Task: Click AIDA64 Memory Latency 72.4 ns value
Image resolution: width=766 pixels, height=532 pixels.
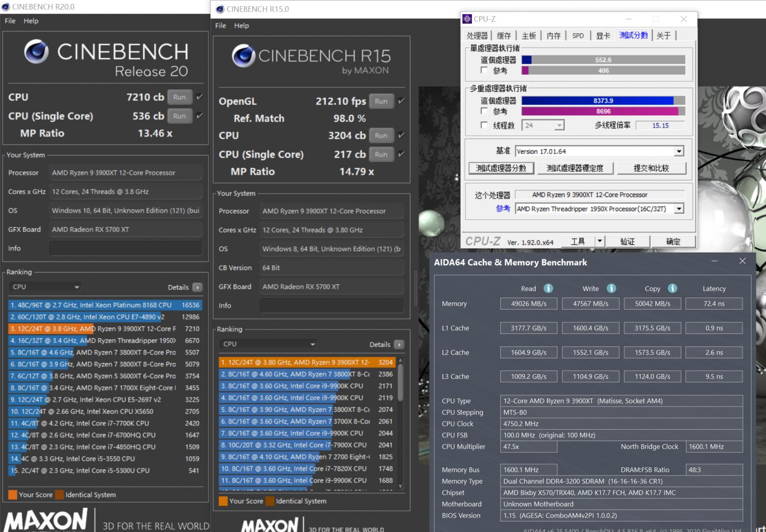Action: [714, 303]
